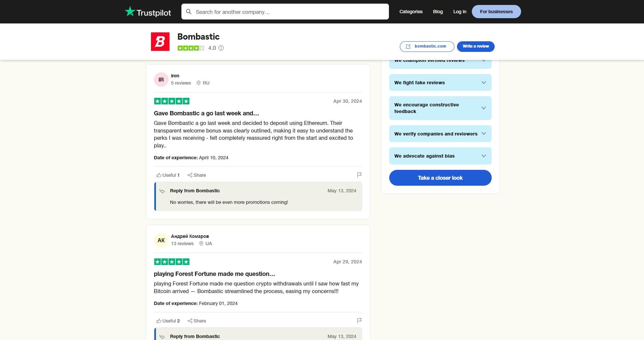This screenshot has width=644, height=340.
Task: Open the Categories menu
Action: coord(411,12)
